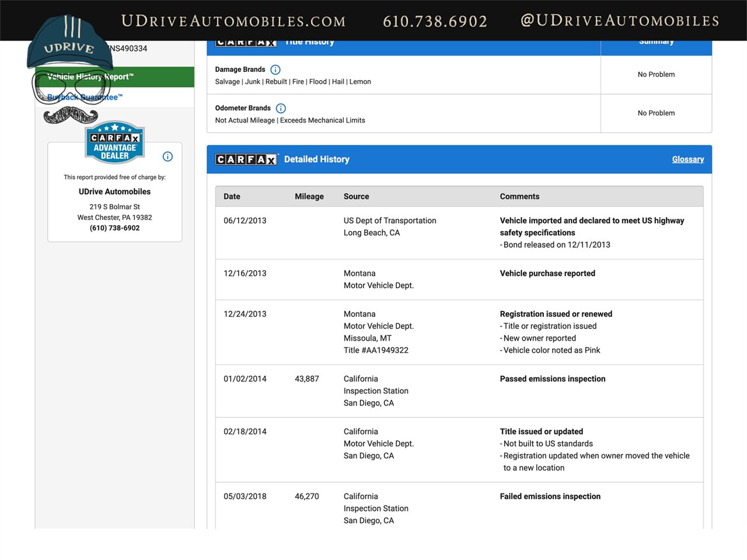Viewport: 747px width, 560px height.
Task: Click the Not Actual Mileage | Exceeds Mechanical Limits text
Action: (x=290, y=120)
